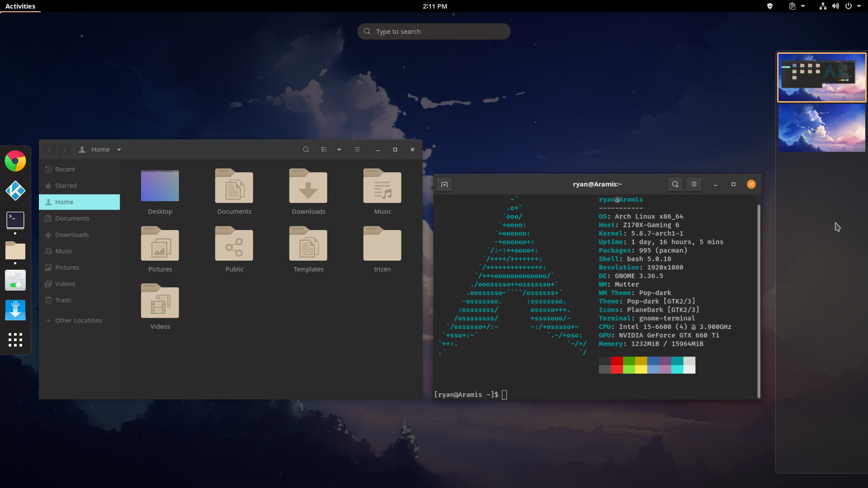Open the Tweaks toggle-switch dock icon
The image size is (868, 488).
15,280
